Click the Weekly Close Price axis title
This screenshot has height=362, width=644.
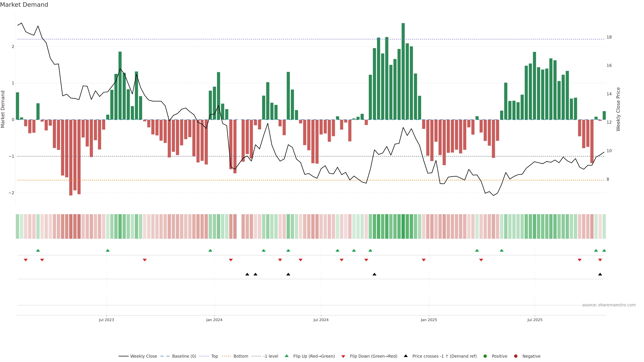618,109
